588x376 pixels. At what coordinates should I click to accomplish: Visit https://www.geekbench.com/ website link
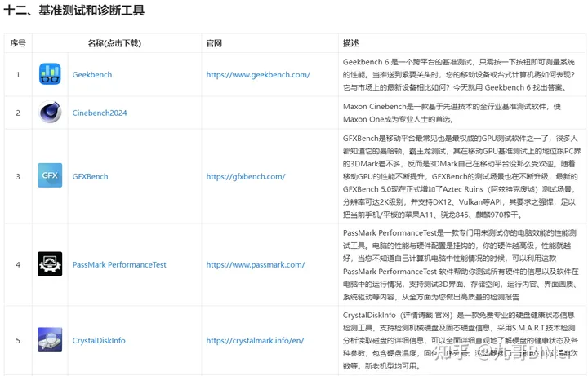click(x=258, y=74)
